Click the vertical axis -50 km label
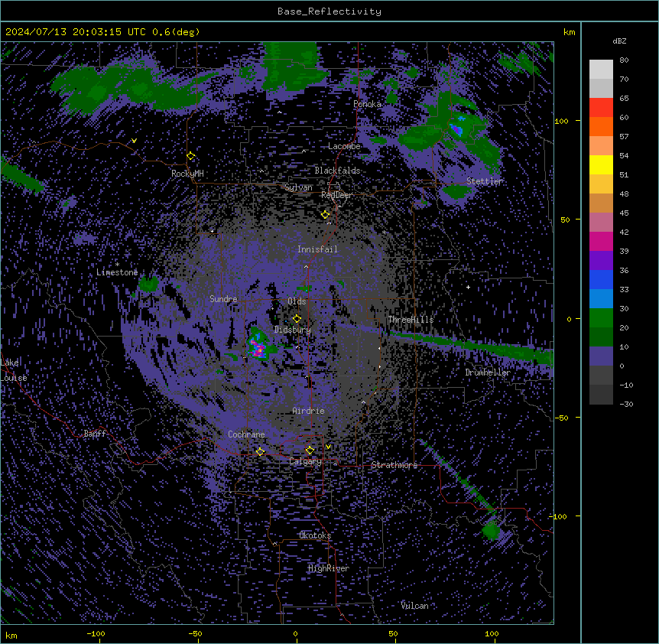The height and width of the screenshot is (644, 659). 561,418
